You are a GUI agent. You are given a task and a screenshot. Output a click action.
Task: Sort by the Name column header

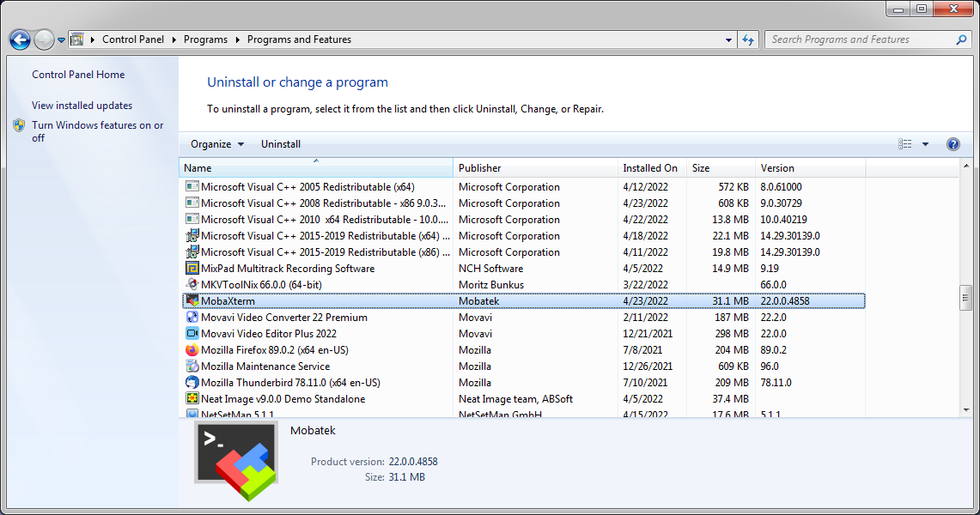(316, 168)
